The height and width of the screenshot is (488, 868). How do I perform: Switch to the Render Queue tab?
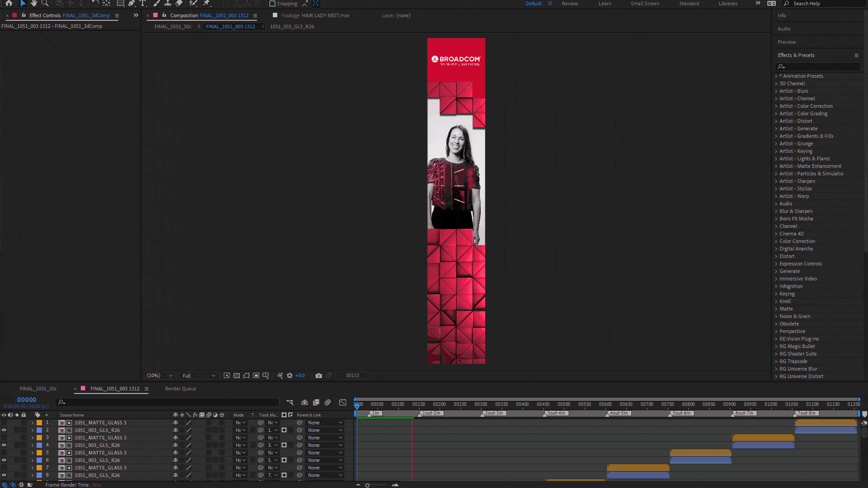(x=180, y=389)
